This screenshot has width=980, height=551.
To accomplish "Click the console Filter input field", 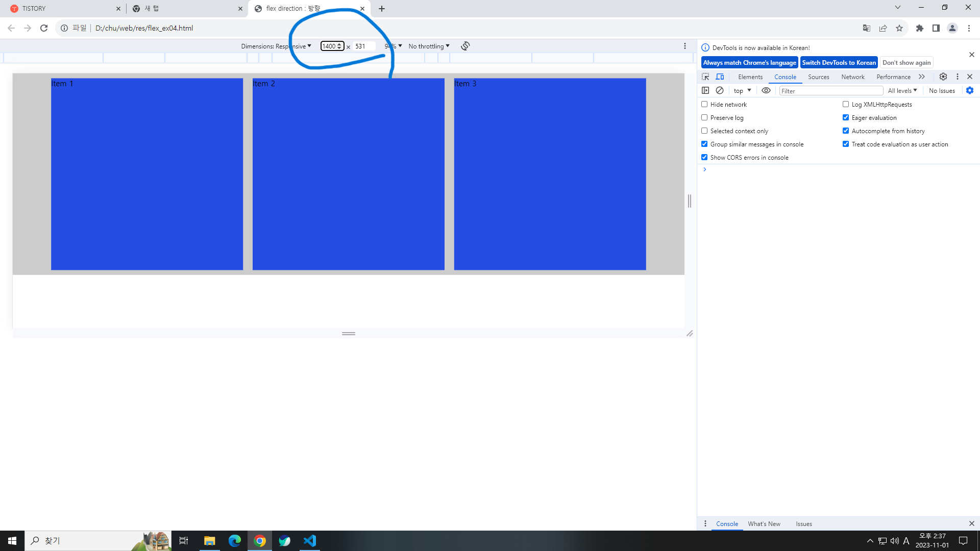I will tap(831, 91).
